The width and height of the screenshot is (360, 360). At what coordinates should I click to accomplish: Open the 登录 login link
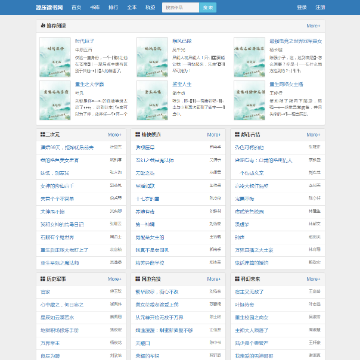302,7
